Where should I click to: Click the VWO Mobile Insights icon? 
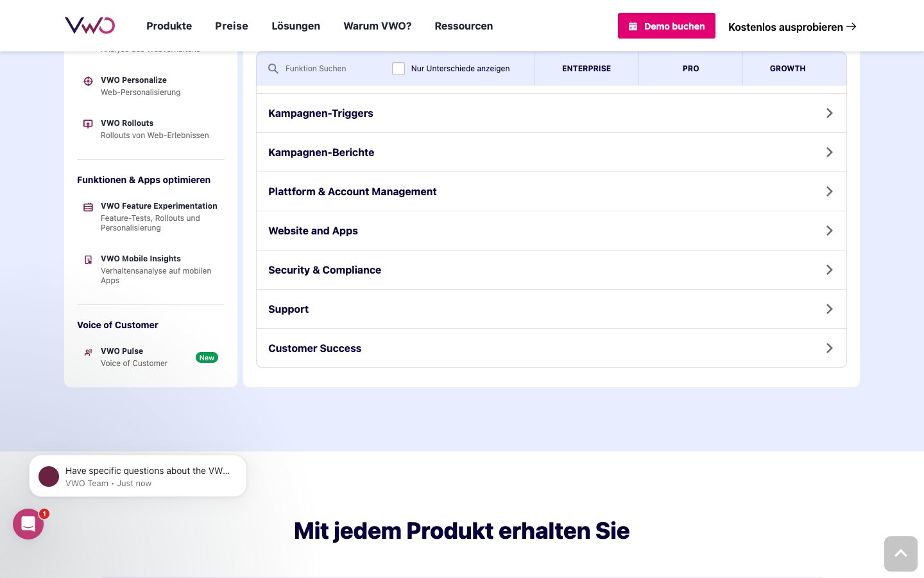pos(89,259)
